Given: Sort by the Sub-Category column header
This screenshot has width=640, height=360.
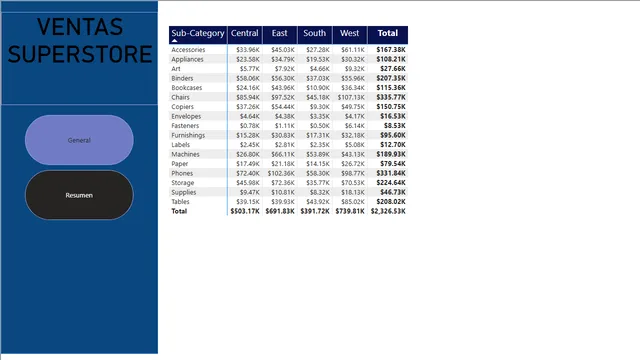Looking at the screenshot, I should 198,33.
